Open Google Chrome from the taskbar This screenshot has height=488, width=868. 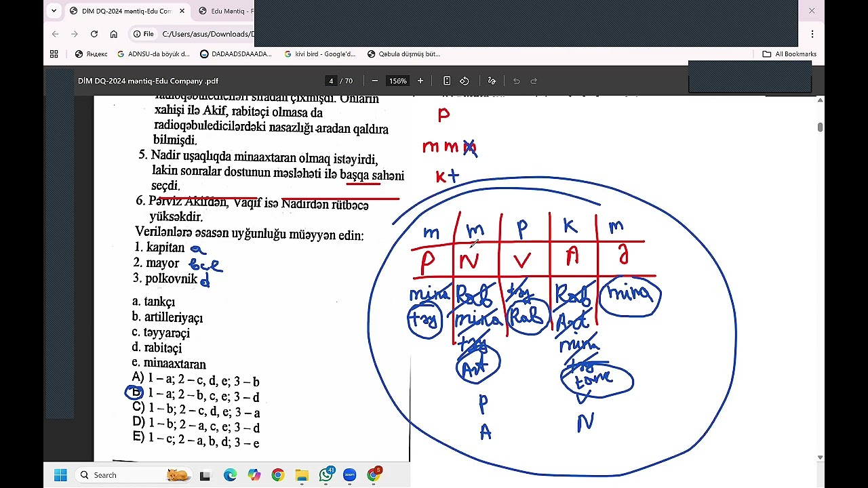(x=277, y=475)
